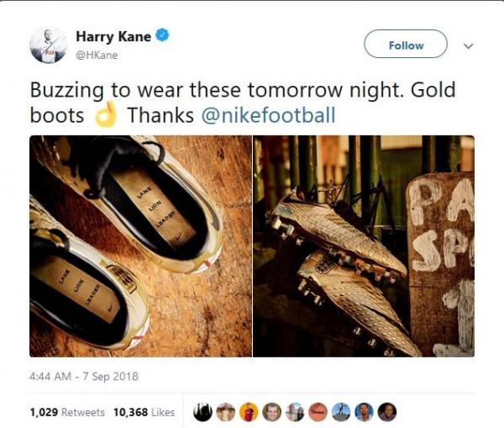Click the second liker avatar
The height and width of the screenshot is (428, 504).
[x=226, y=412]
